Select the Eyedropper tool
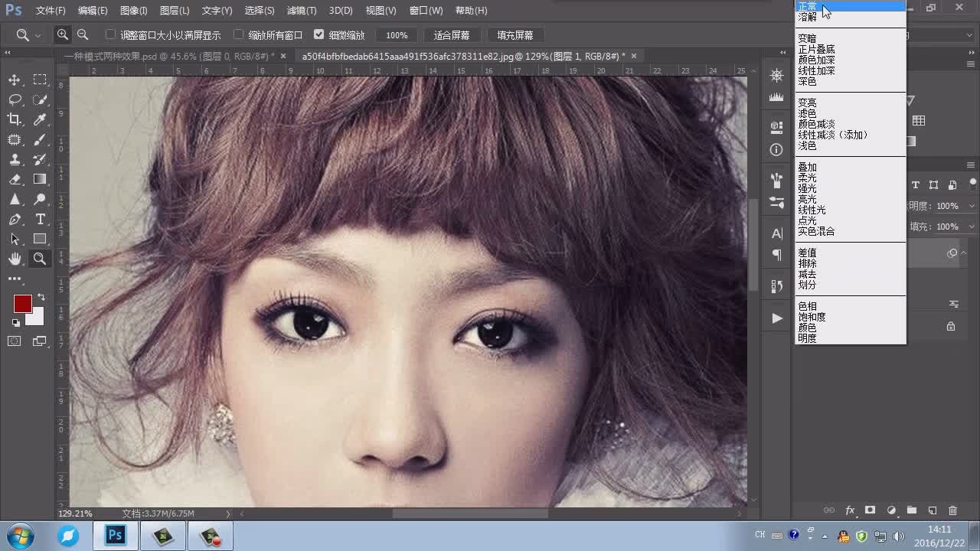 [40, 119]
